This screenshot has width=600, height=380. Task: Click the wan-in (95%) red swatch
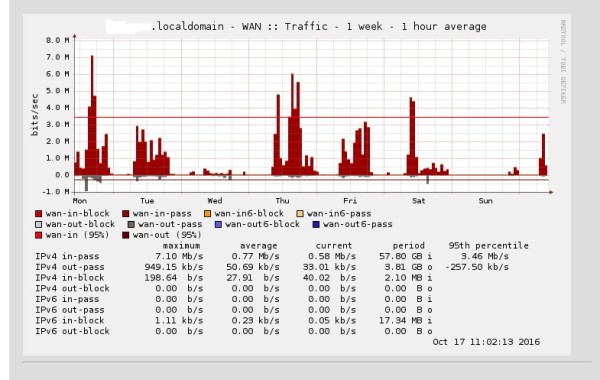tap(38, 235)
